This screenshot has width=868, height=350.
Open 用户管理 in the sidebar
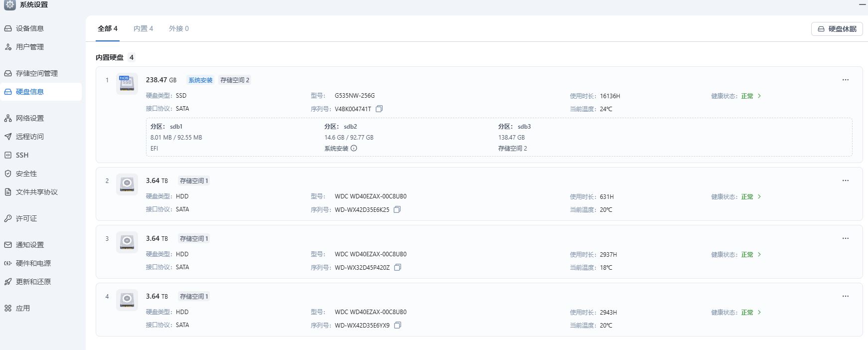coord(41,47)
